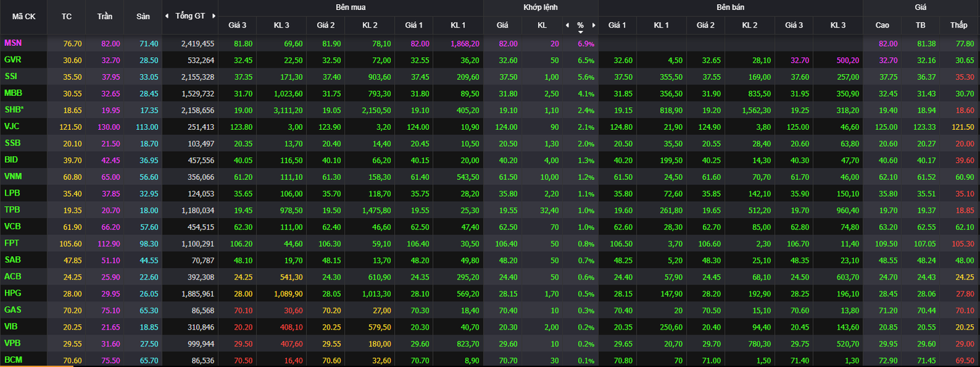Click the left arrow next to % column
980x367 pixels.
pyautogui.click(x=567, y=25)
